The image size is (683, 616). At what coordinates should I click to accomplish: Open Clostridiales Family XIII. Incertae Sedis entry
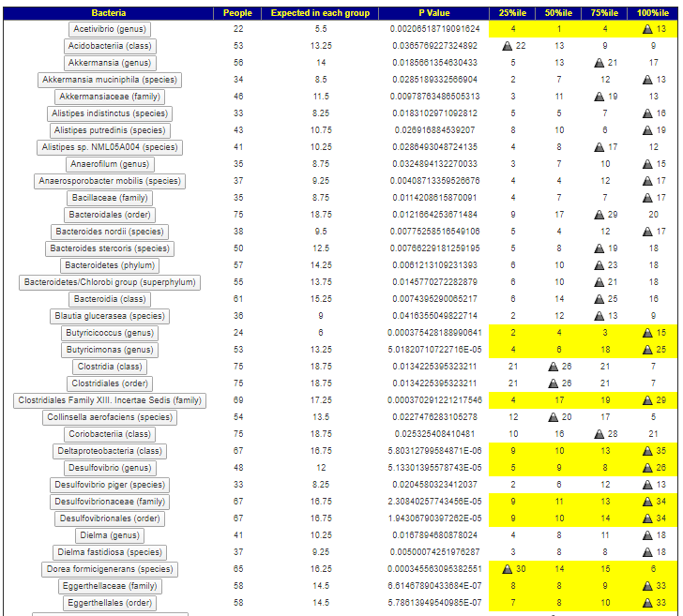click(x=109, y=400)
